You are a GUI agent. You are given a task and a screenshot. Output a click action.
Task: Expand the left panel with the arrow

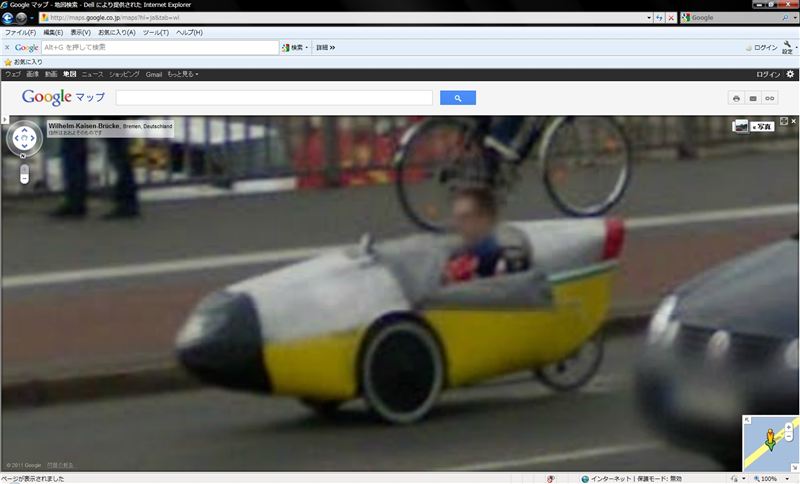(5, 120)
